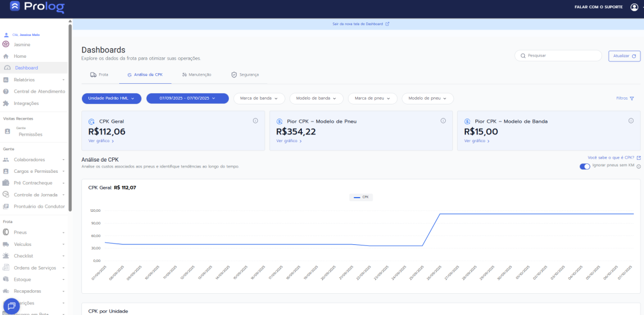Expand the Pneus sidebar menu
644x315 pixels.
tap(34, 232)
